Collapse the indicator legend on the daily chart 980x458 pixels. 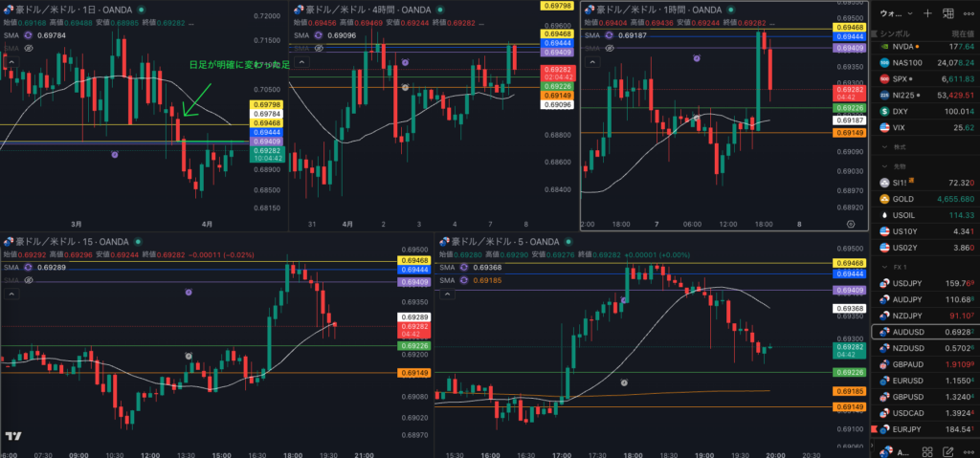pos(11,61)
